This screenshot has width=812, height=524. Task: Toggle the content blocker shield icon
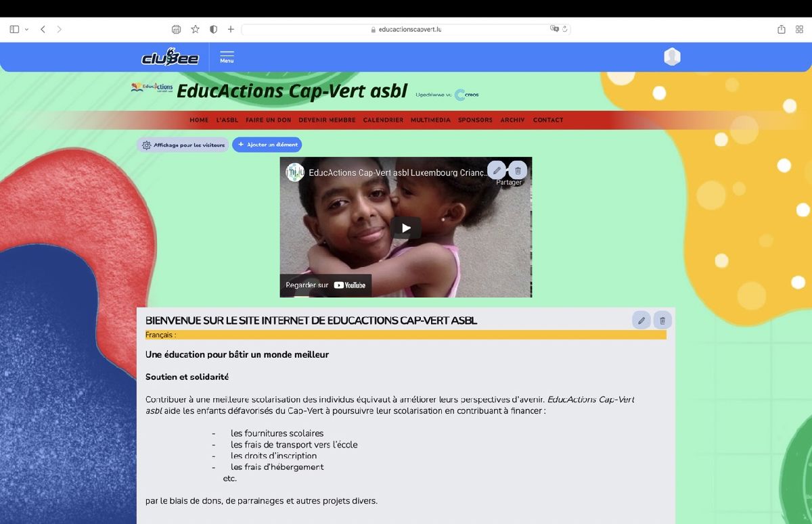pos(212,29)
